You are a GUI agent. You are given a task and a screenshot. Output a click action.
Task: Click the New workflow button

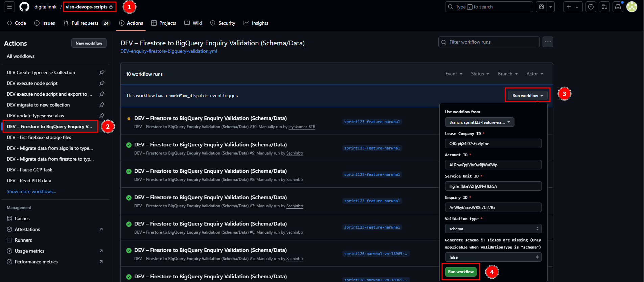89,43
